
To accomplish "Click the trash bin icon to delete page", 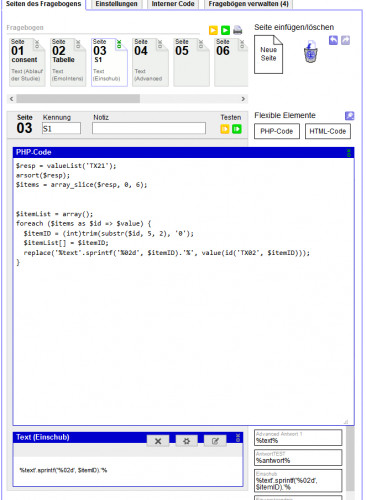I will (x=310, y=52).
